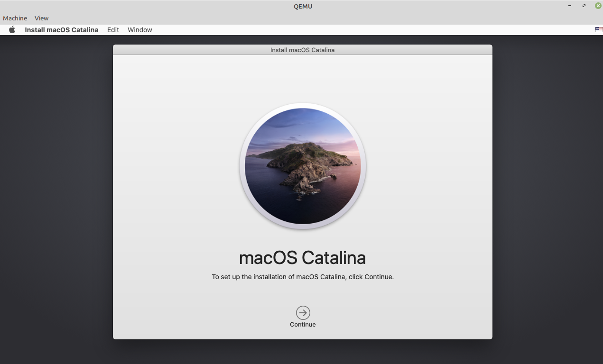
Task: Close the QEMU window
Action: tap(597, 6)
